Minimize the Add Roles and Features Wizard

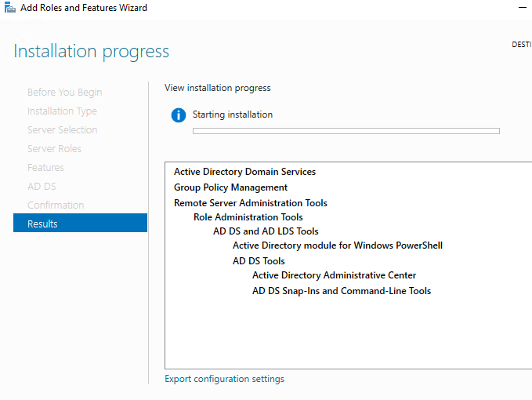(x=523, y=8)
